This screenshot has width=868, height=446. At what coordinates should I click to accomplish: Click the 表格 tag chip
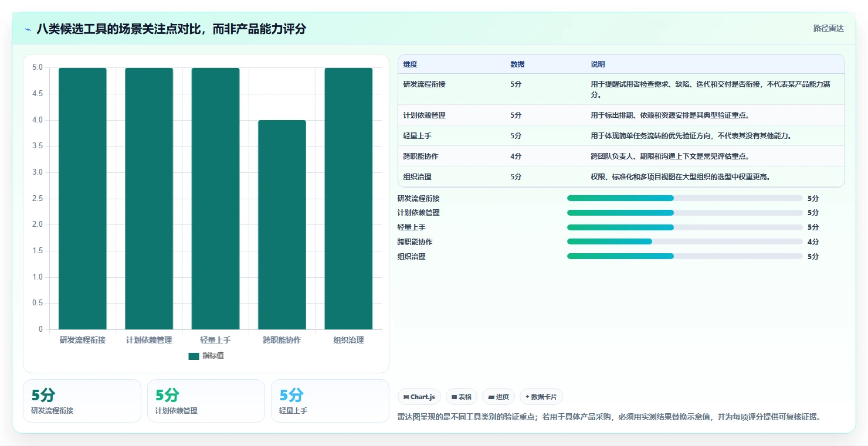(462, 397)
